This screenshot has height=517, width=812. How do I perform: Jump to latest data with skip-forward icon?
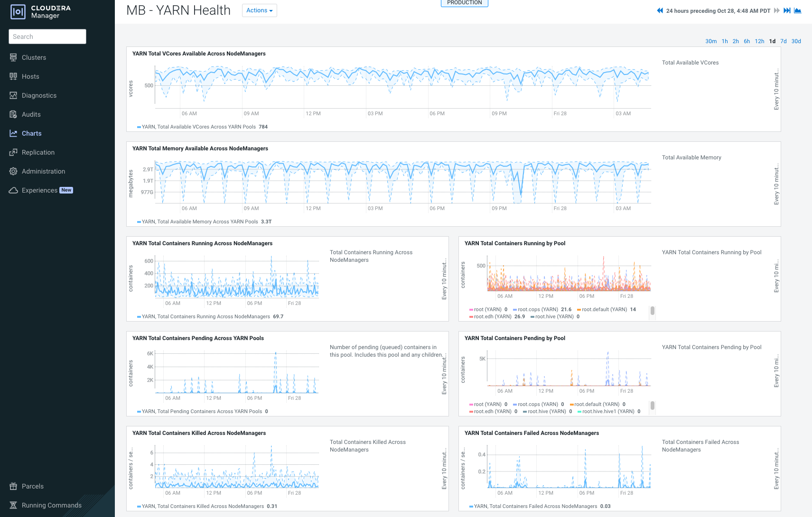coord(787,10)
